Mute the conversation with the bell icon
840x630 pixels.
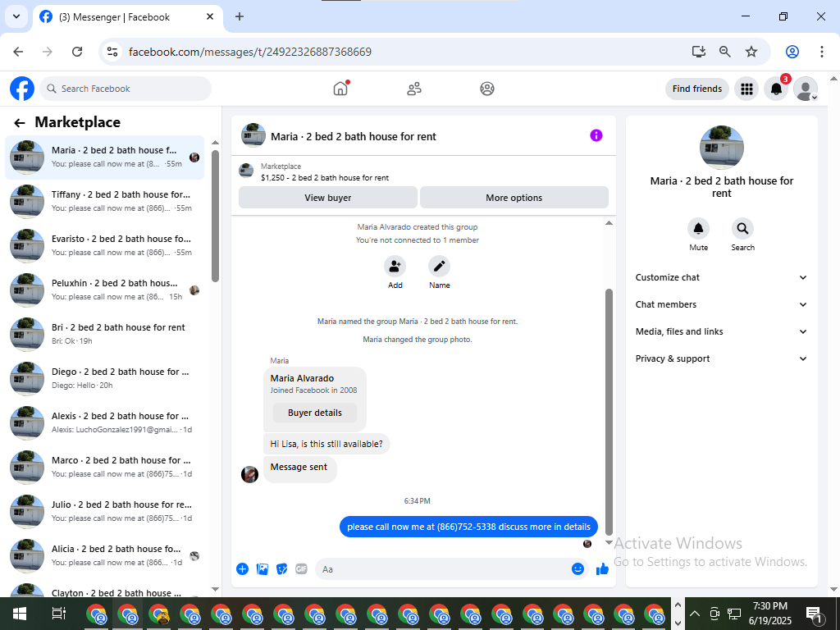tap(699, 229)
